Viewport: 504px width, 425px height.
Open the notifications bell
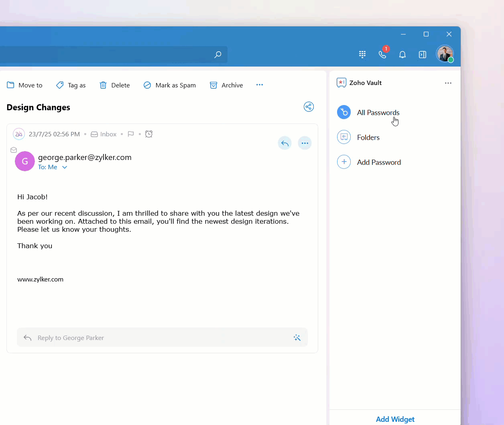(402, 55)
